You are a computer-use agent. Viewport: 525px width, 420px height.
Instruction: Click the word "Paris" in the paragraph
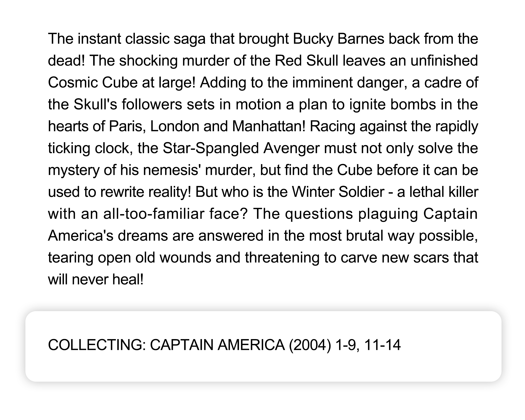pos(127,126)
